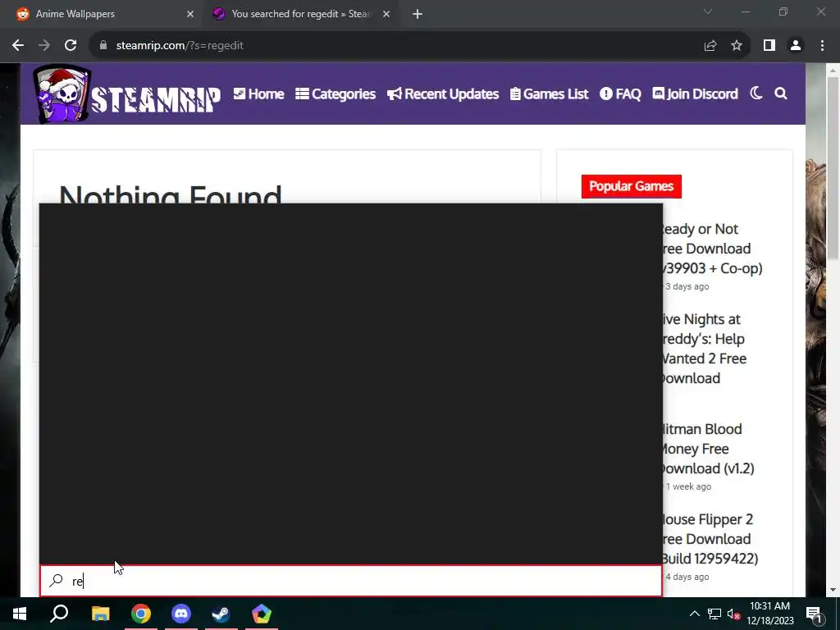
Task: Open a new browser tab
Action: (418, 15)
